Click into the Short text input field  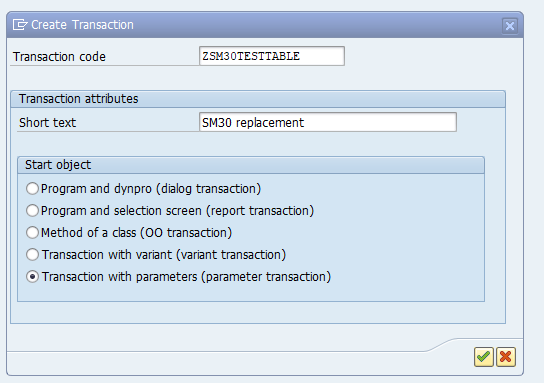click(x=328, y=122)
